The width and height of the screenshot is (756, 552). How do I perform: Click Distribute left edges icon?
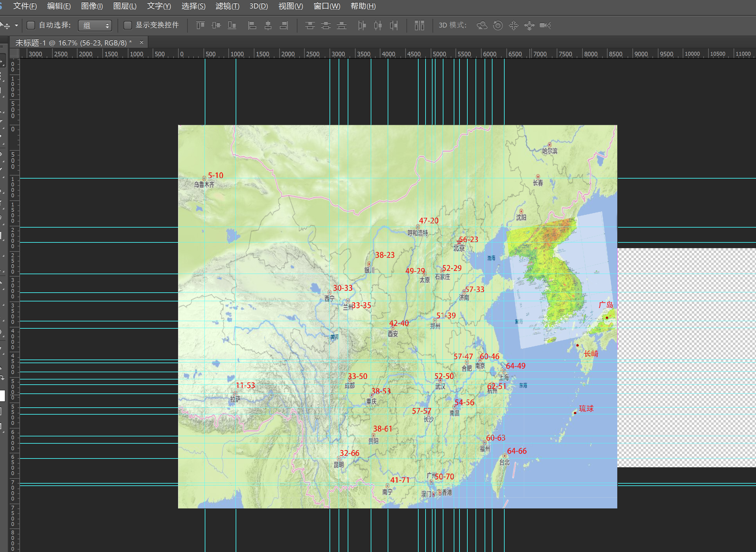click(x=362, y=25)
